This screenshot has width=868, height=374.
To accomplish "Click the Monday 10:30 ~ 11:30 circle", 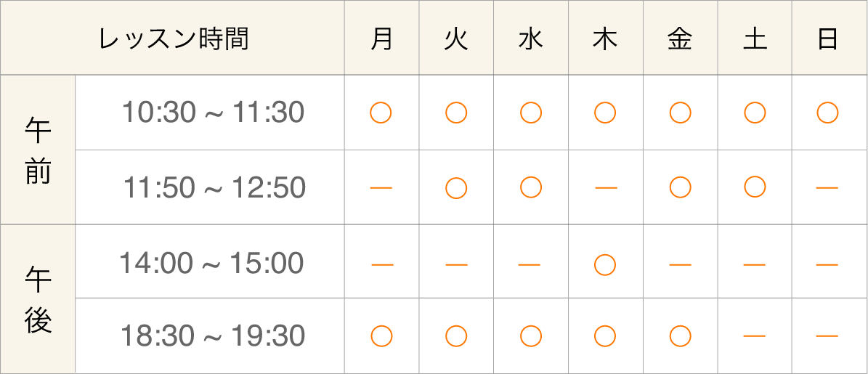I will pos(381,113).
